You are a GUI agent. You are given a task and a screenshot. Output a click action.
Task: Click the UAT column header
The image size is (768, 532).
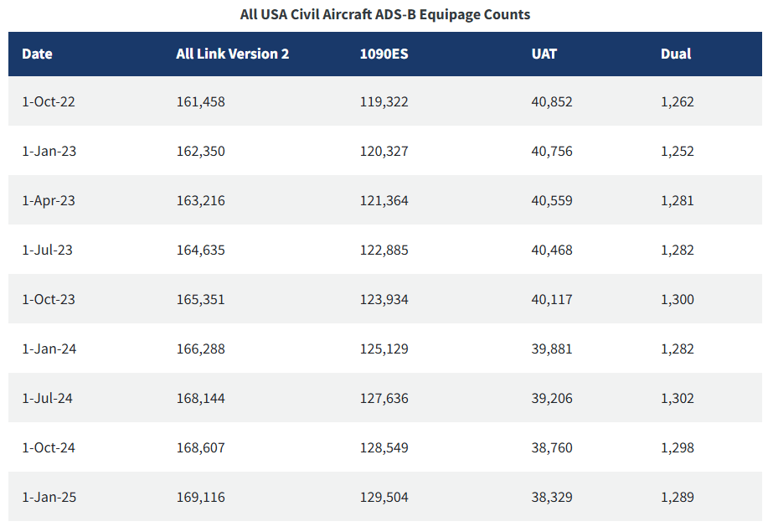[x=544, y=54]
